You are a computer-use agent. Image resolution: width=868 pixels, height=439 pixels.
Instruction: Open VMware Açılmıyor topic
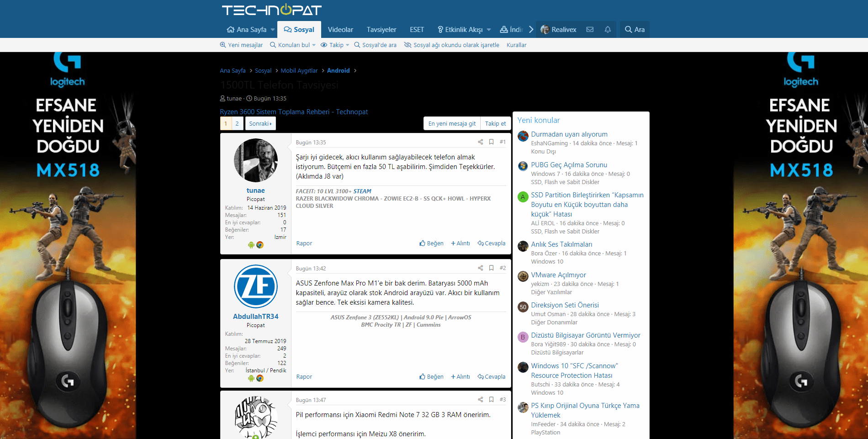click(x=558, y=275)
